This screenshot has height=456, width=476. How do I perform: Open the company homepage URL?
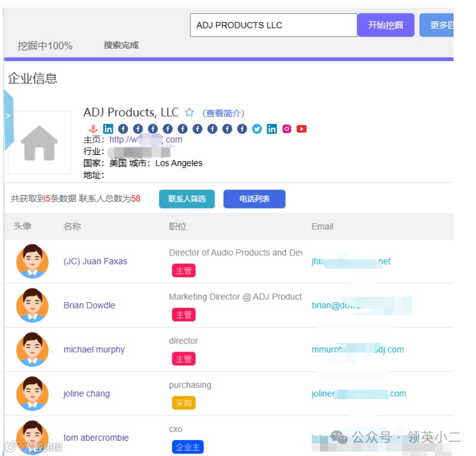pos(146,140)
